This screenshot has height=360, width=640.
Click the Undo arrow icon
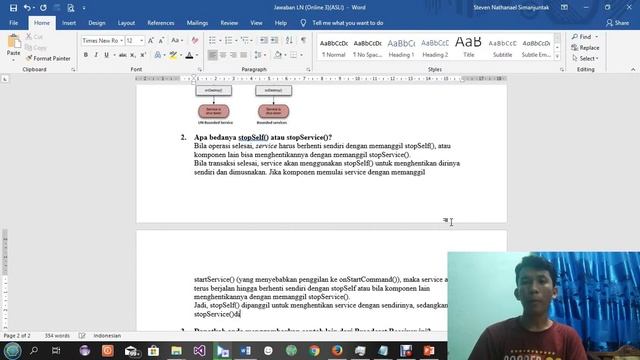(x=27, y=7)
